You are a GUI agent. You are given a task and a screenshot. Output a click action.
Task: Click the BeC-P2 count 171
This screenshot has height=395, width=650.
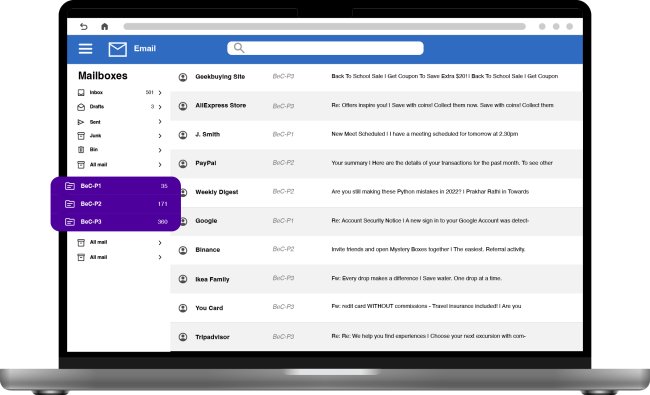click(x=162, y=204)
